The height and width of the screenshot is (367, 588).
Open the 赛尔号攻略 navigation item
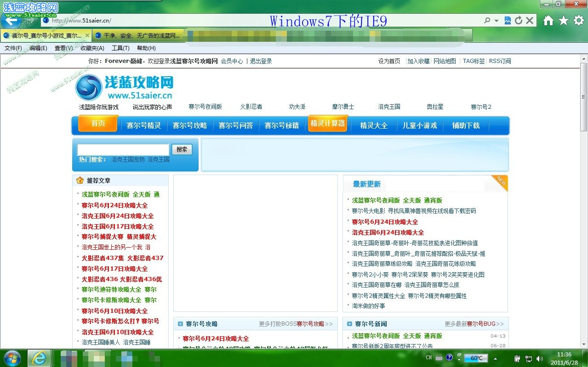[x=189, y=125]
